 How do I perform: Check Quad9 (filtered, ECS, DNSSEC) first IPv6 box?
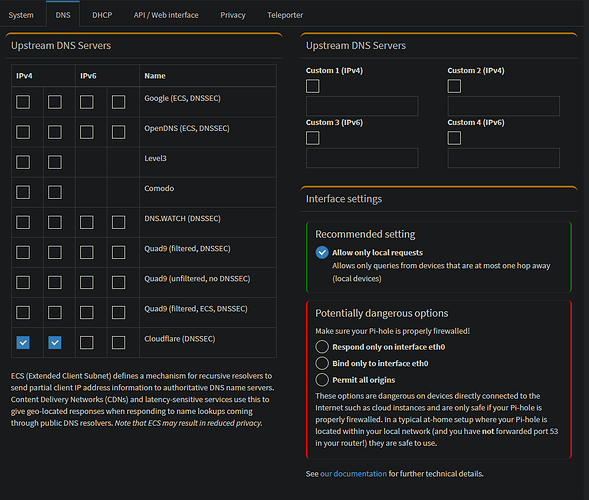click(87, 312)
